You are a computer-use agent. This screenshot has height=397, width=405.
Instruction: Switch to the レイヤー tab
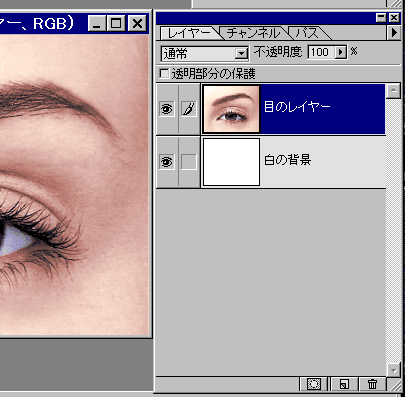[x=189, y=33]
